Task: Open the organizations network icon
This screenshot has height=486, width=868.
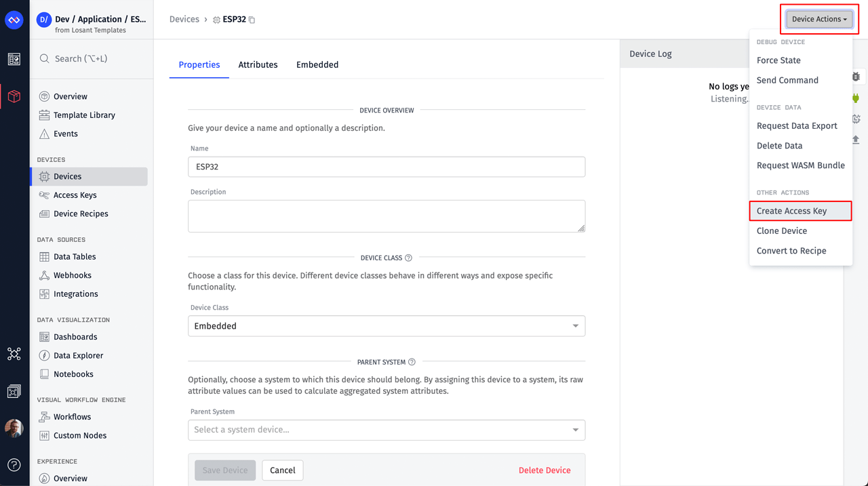Action: tap(14, 354)
